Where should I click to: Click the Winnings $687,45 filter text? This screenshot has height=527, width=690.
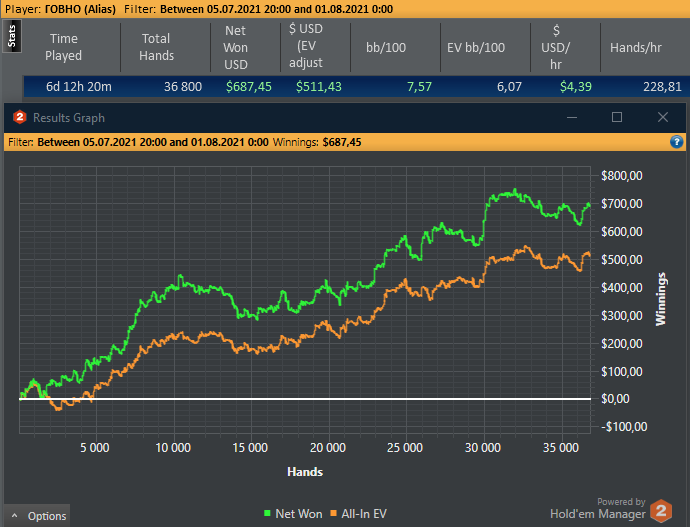(317, 142)
